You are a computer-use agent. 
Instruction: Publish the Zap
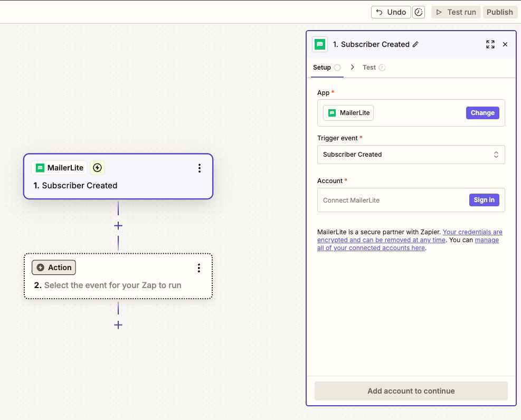499,12
